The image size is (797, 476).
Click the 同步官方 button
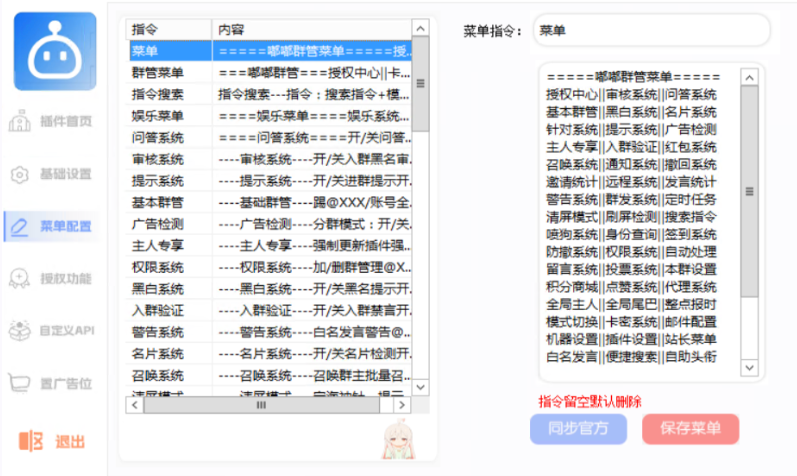pyautogui.click(x=578, y=429)
